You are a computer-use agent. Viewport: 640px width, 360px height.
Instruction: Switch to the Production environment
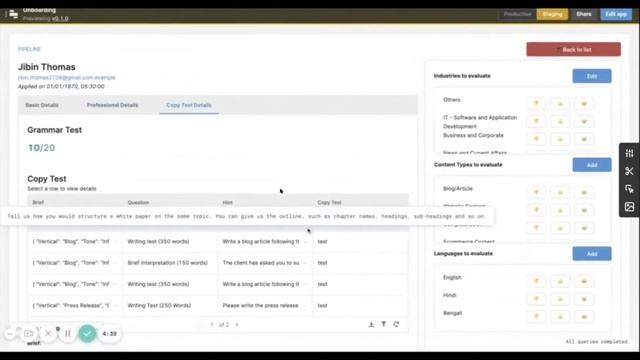517,14
